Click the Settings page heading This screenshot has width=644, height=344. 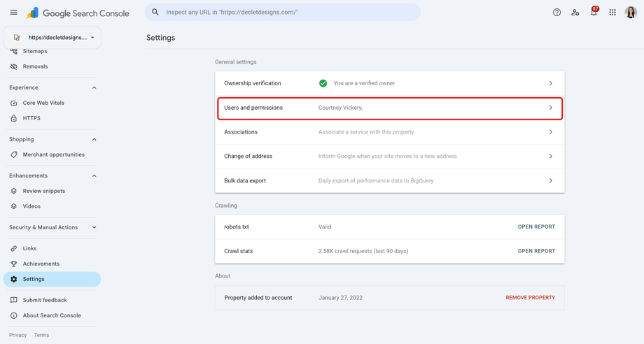tap(160, 38)
